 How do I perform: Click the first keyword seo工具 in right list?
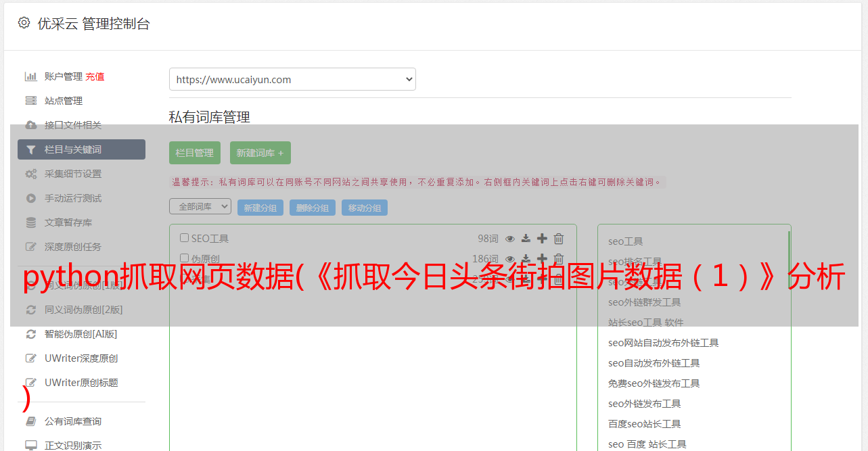(x=625, y=241)
